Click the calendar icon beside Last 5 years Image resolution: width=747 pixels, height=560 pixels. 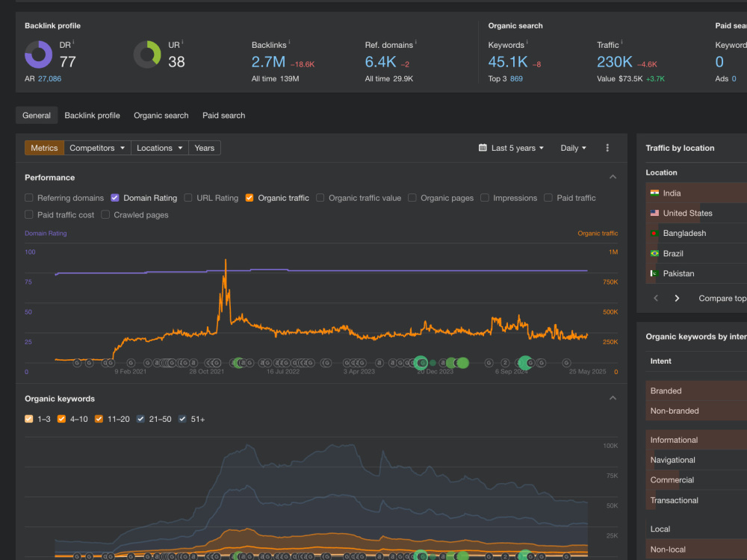(483, 148)
